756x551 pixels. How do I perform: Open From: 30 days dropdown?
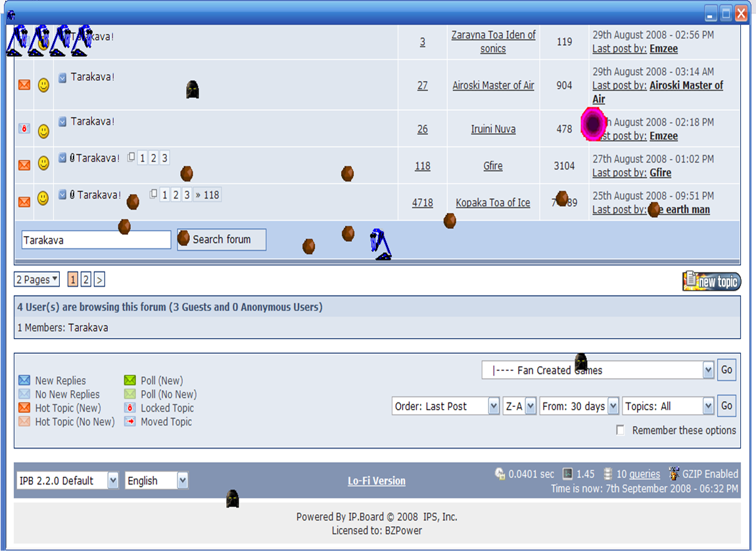coord(613,406)
